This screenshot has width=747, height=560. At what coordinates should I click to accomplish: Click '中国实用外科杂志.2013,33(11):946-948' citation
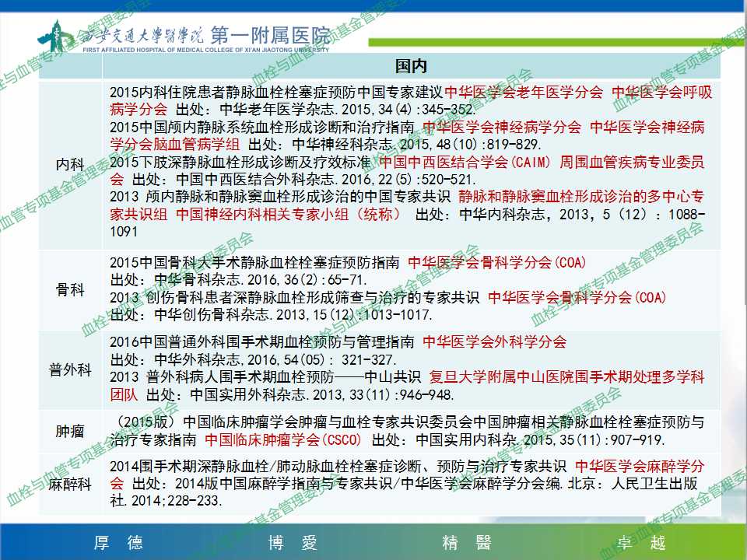tap(321, 395)
